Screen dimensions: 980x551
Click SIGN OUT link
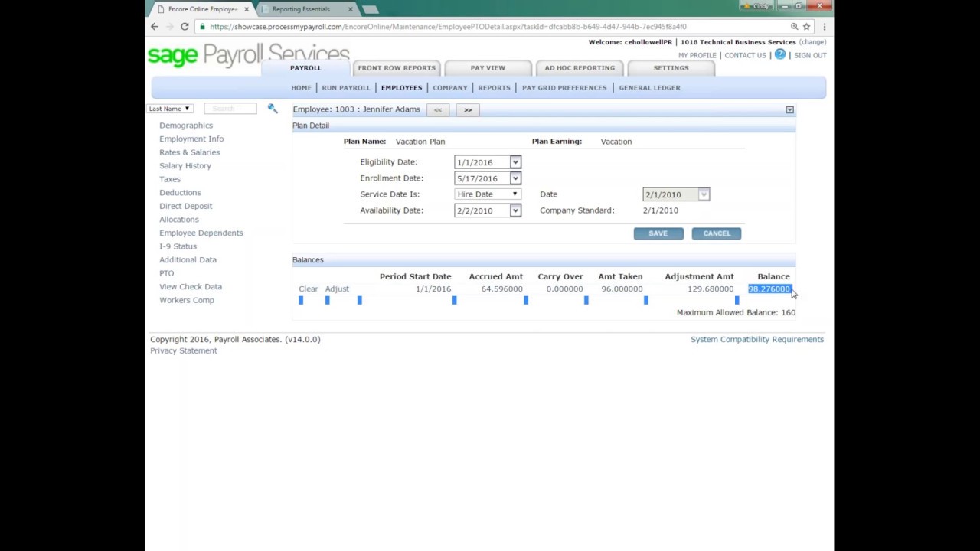(810, 55)
